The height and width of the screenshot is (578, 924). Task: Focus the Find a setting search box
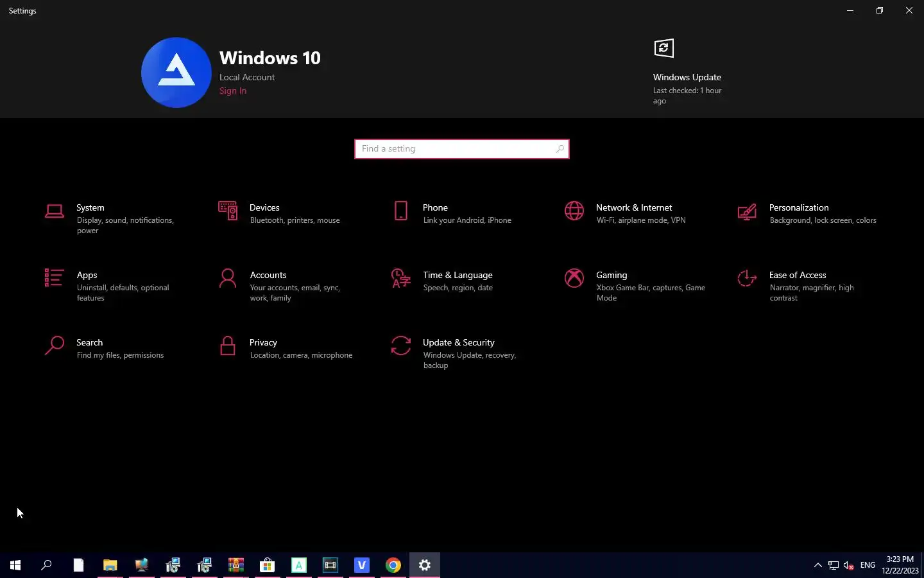click(462, 149)
